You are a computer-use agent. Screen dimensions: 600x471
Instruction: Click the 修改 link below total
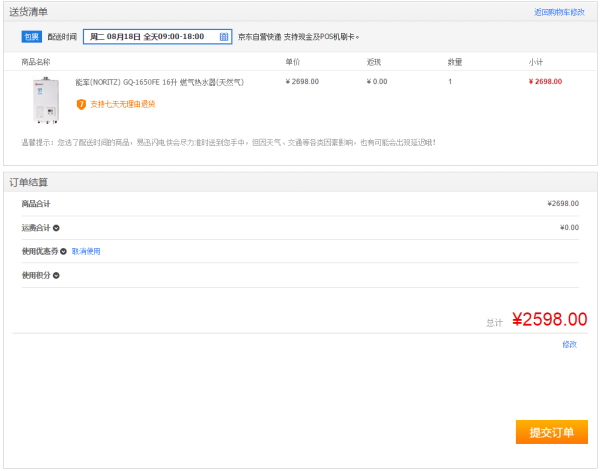[569, 344]
